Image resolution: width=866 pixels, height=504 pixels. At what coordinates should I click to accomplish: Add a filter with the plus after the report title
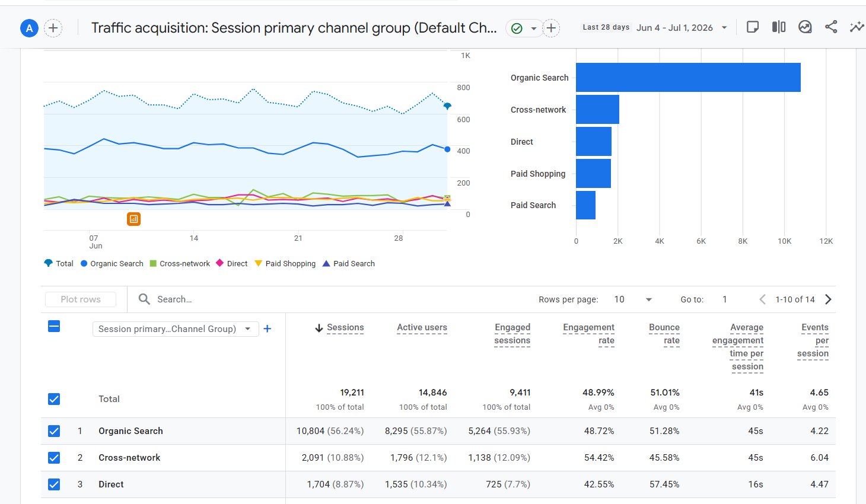[551, 28]
